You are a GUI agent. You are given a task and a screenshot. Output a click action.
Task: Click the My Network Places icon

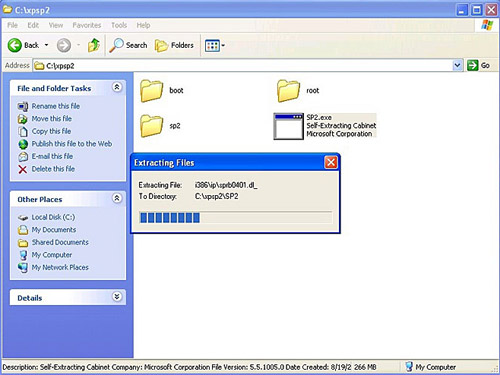coord(23,268)
